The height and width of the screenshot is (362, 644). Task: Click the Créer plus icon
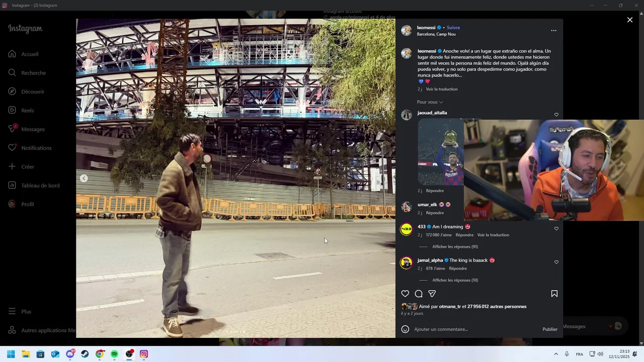pyautogui.click(x=12, y=166)
